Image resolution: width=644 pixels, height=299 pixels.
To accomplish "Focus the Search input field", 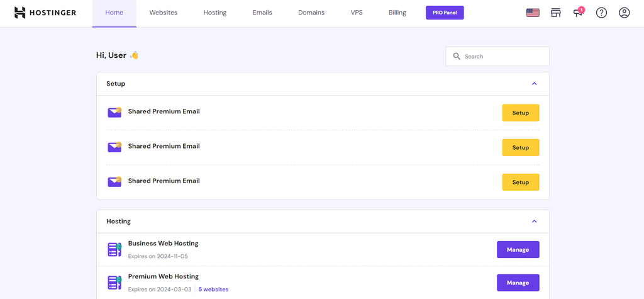I will click(503, 56).
